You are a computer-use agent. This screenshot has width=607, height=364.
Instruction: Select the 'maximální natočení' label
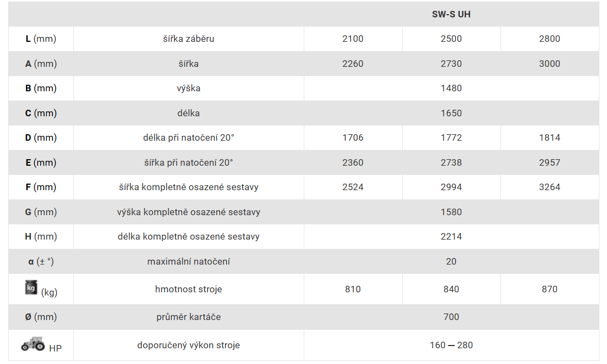pos(189,261)
